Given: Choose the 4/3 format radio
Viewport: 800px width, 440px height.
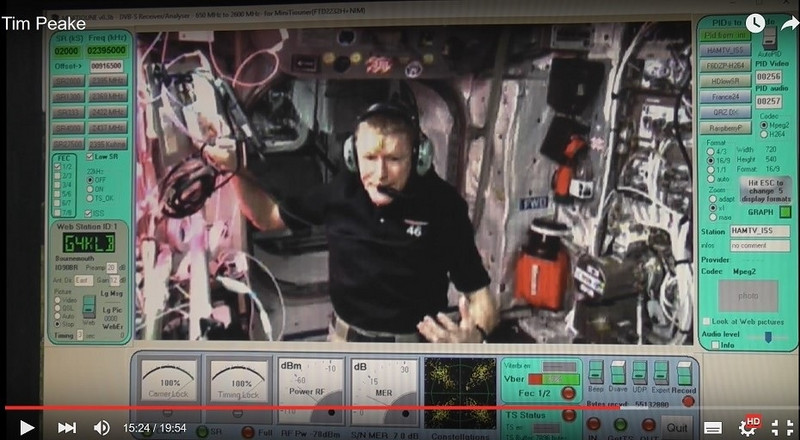Looking at the screenshot, I should 710,152.
